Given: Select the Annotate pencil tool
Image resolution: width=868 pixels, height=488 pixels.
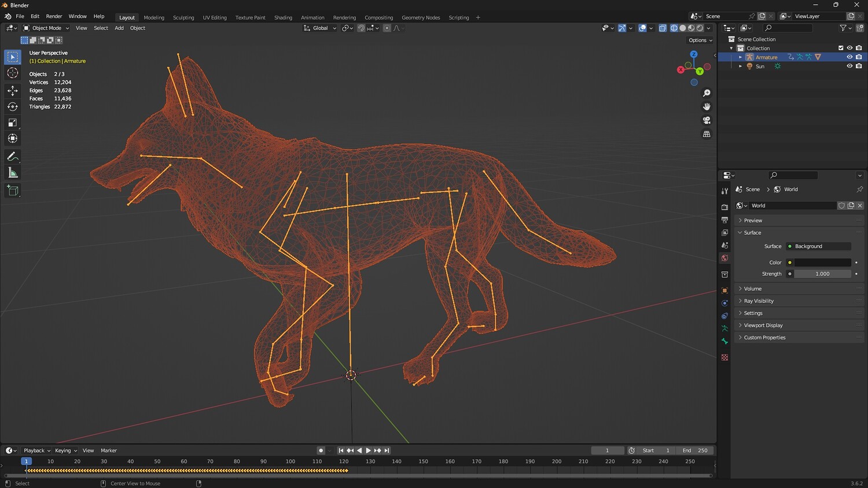Looking at the screenshot, I should pyautogui.click(x=12, y=157).
